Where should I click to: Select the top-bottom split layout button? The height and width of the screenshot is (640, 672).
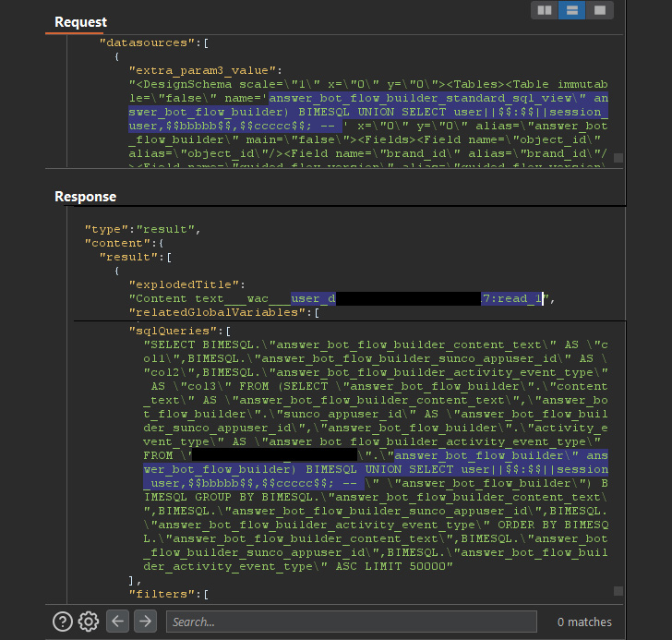click(x=572, y=10)
